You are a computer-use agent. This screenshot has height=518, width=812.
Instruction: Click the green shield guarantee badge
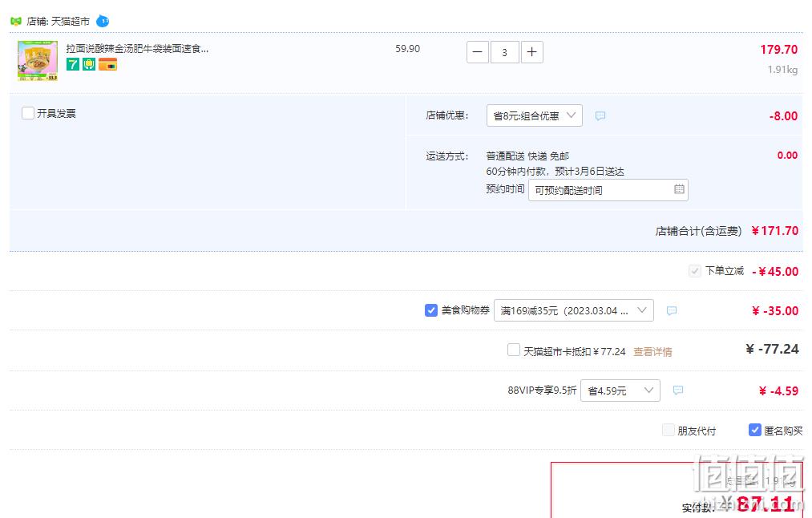point(89,64)
